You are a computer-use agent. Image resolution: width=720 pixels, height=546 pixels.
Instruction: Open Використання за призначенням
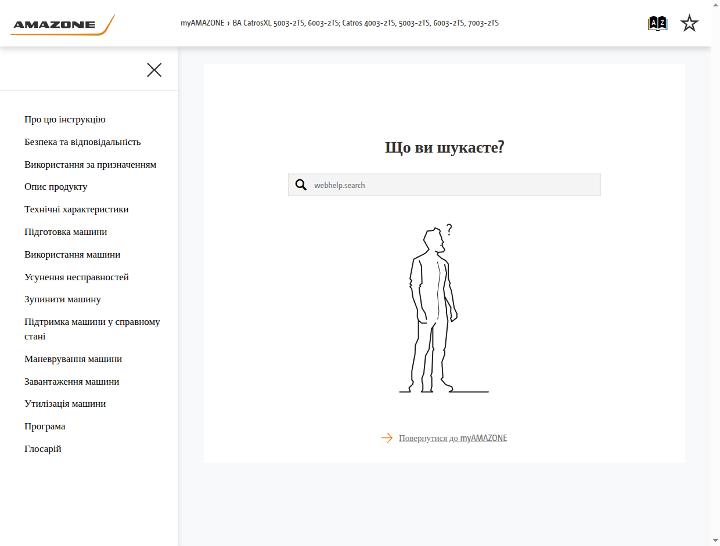coord(90,164)
